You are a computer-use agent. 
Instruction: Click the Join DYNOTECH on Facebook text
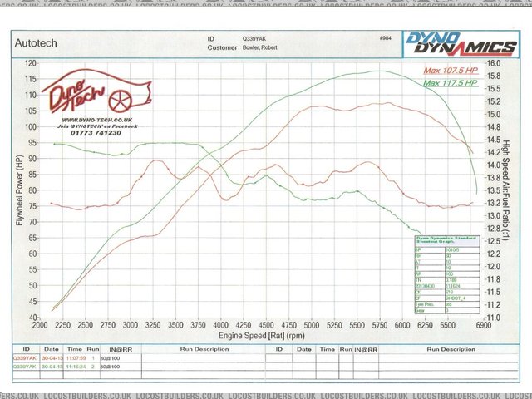97,126
